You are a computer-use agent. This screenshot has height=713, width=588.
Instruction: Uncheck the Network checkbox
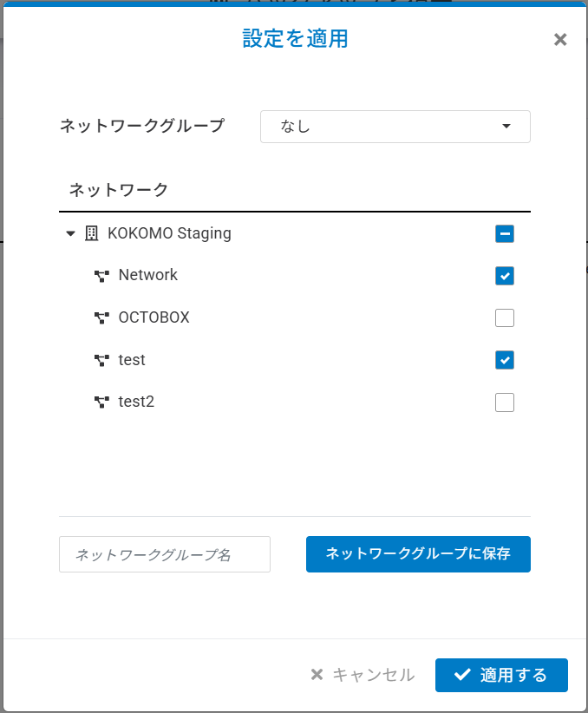point(505,276)
